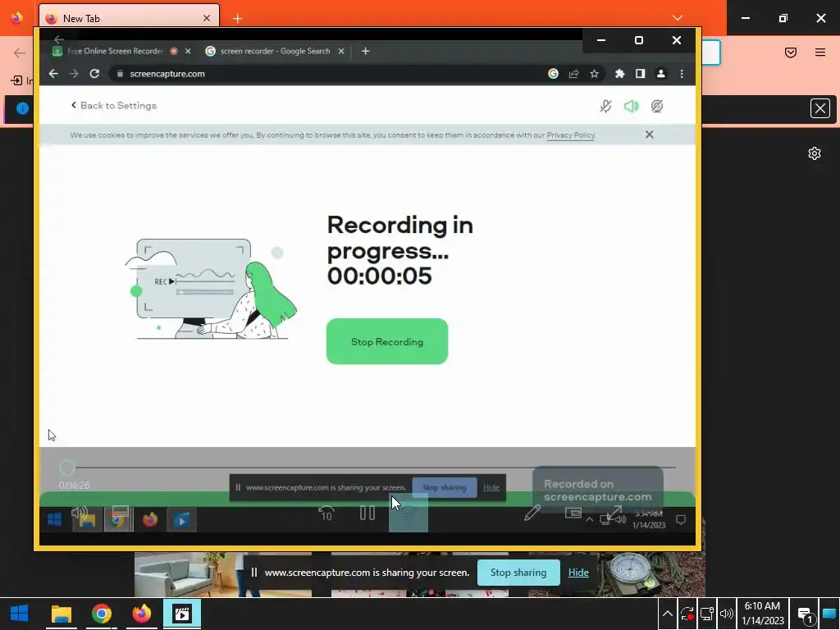Open the Pocket icon in Firefox
This screenshot has width=840, height=630.
(x=791, y=52)
